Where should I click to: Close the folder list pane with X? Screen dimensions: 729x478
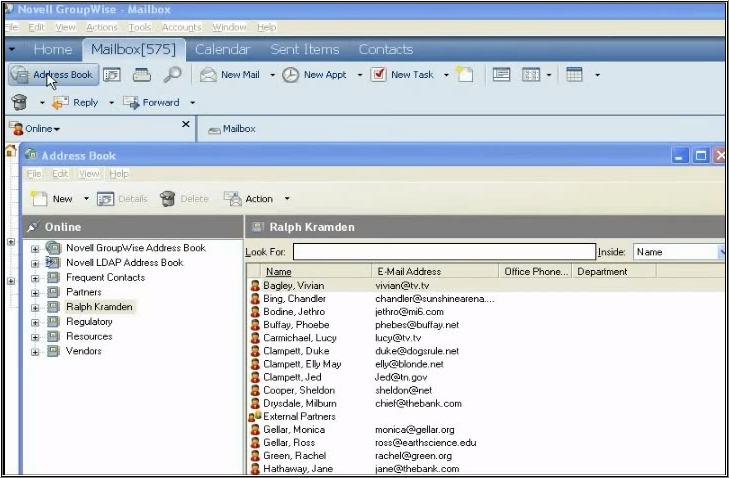(186, 124)
